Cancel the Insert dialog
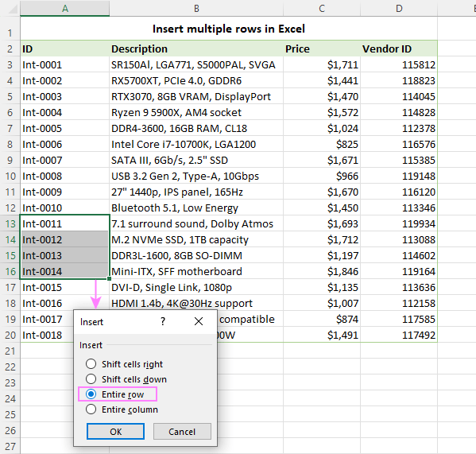Viewport: 476px width, 454px height. coord(182,432)
